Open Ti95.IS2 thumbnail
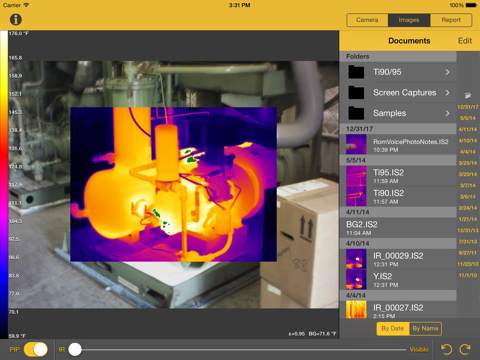Image resolution: width=480 pixels, height=360 pixels. 356,176
